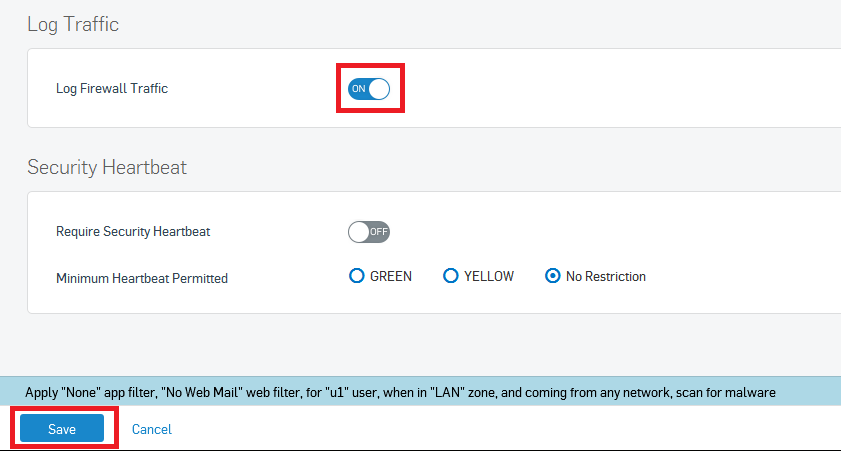Choose the No Restriction radio button

point(552,276)
